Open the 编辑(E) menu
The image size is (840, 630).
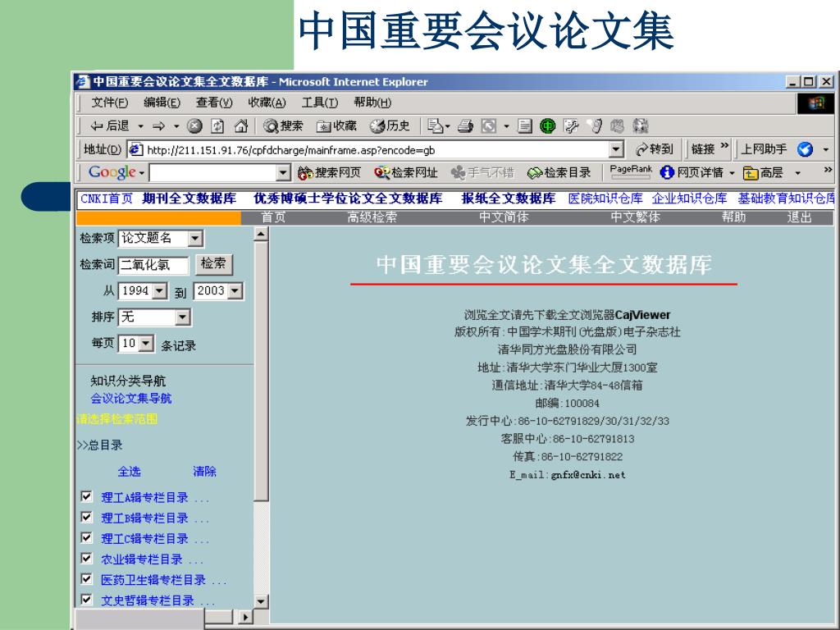pyautogui.click(x=162, y=103)
